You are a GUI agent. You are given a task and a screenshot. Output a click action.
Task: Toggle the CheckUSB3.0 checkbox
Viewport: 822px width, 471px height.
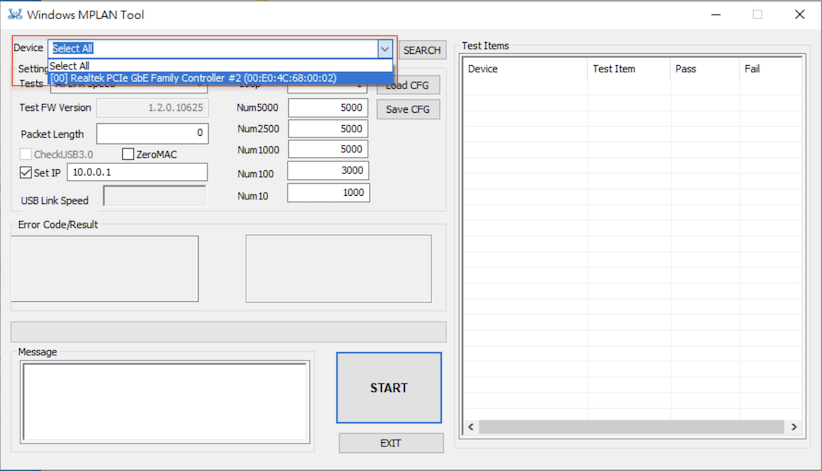click(26, 154)
